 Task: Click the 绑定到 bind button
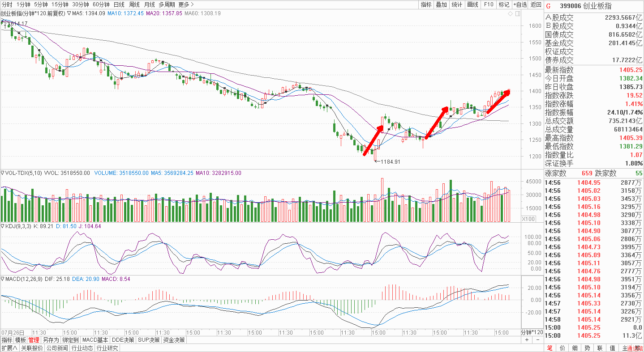[70, 340]
